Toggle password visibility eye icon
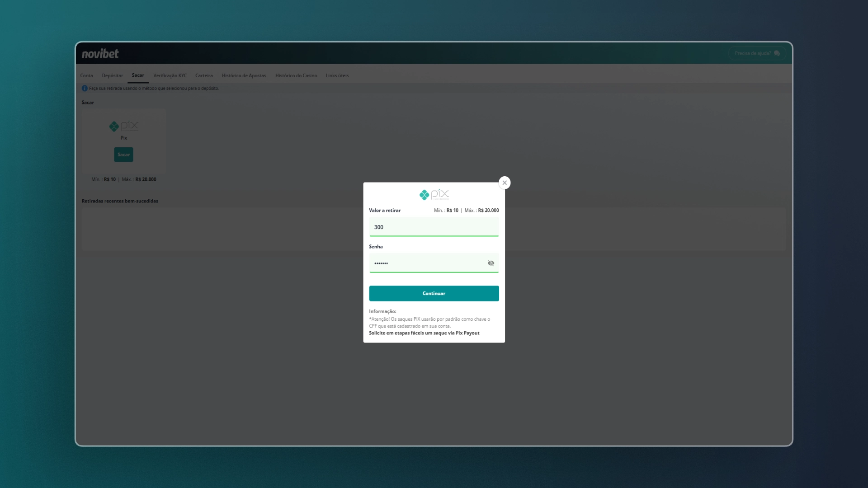 pos(491,263)
